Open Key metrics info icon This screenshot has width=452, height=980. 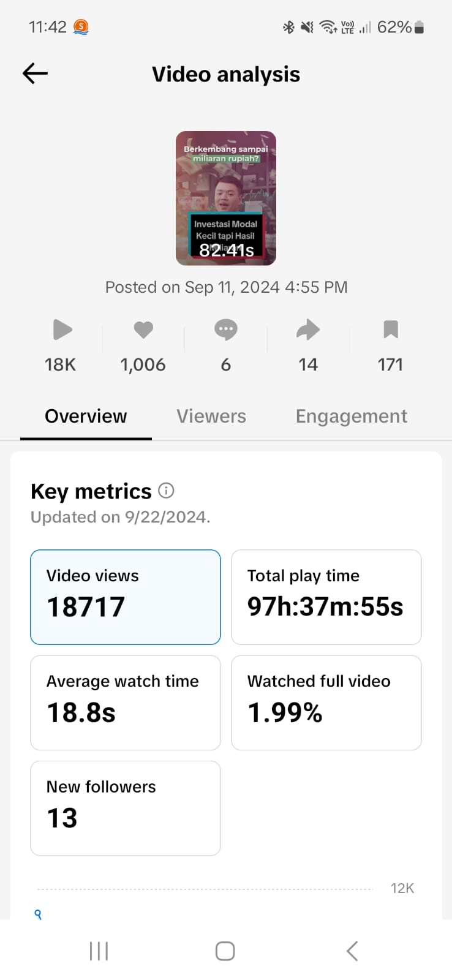point(166,491)
